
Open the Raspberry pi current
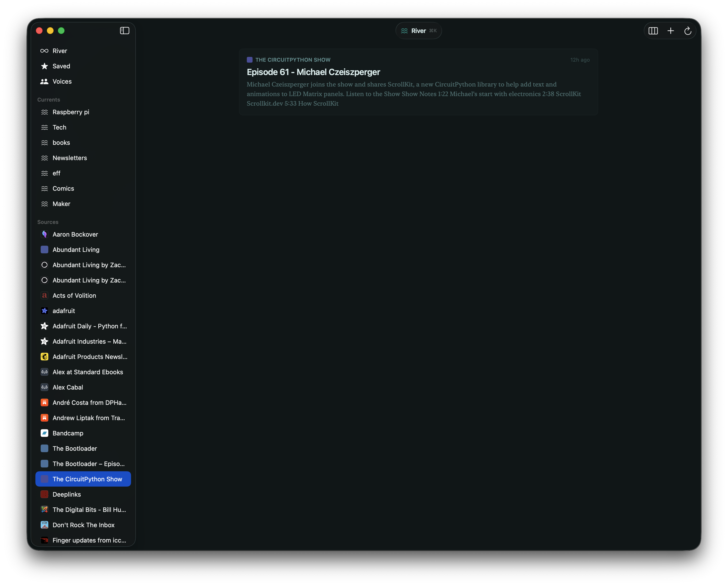(83, 112)
